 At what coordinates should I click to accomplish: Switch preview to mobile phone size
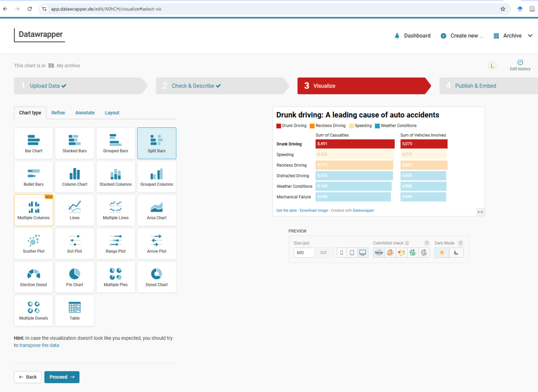click(x=341, y=253)
